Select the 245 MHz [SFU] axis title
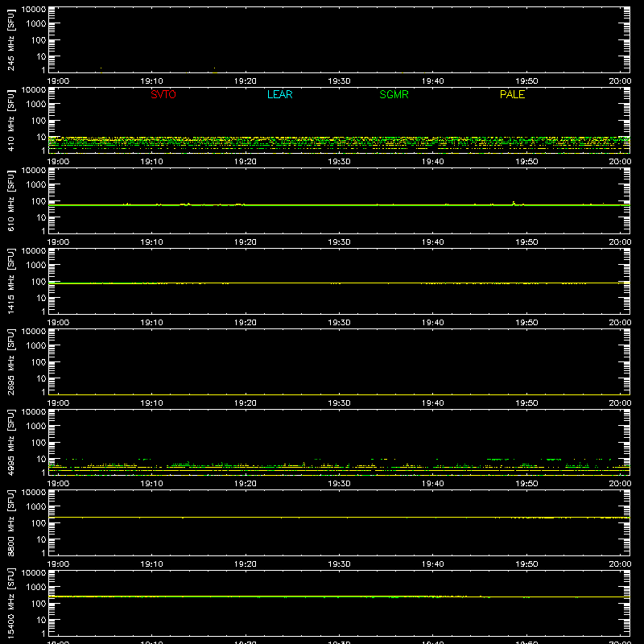This screenshot has width=644, height=644. tap(11, 39)
